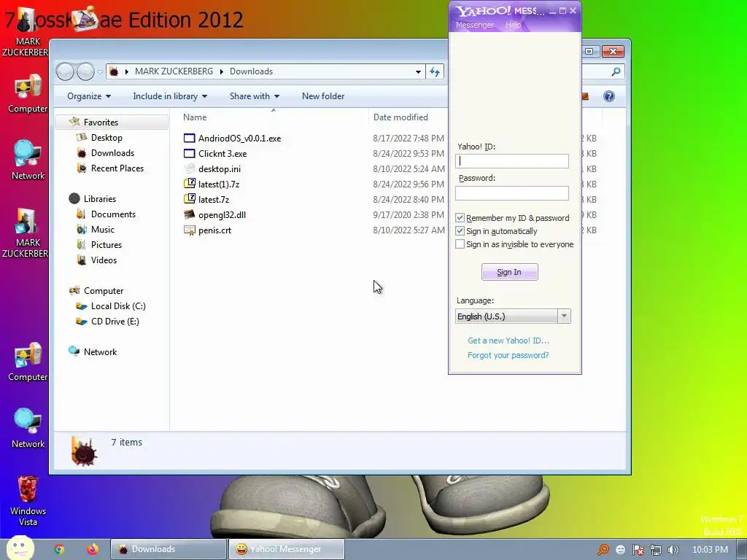Open the Windows Vista recycle bin icon
The image size is (747, 560).
28,489
